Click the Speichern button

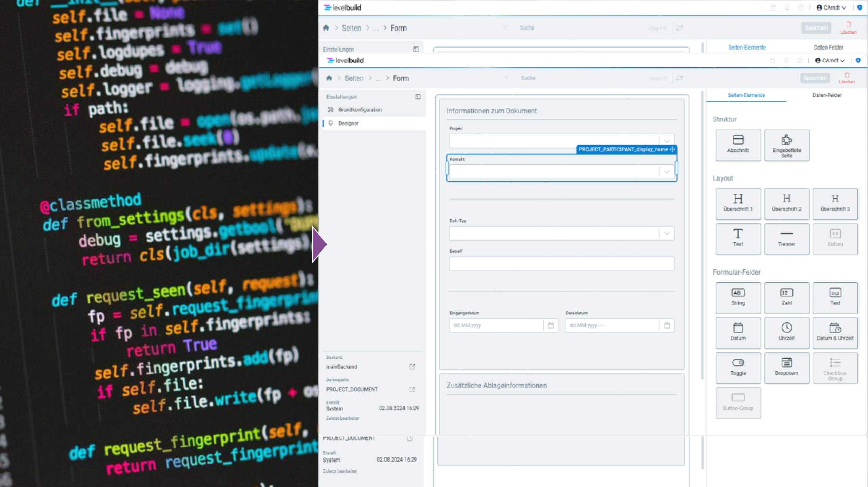pyautogui.click(x=814, y=78)
